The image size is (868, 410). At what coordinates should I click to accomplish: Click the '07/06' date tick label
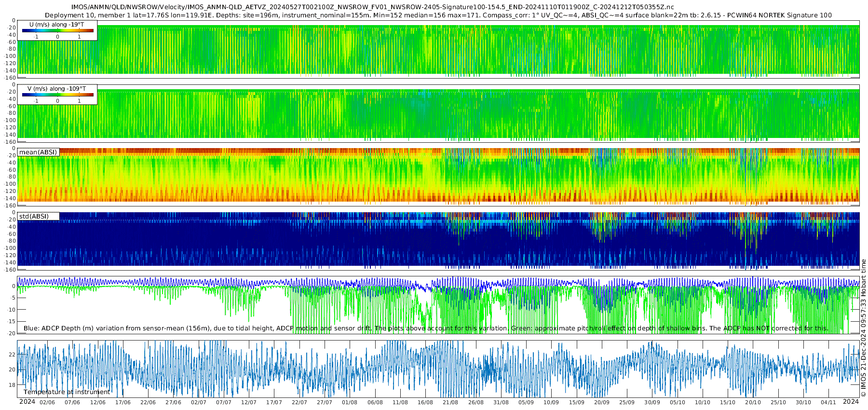click(x=72, y=402)
